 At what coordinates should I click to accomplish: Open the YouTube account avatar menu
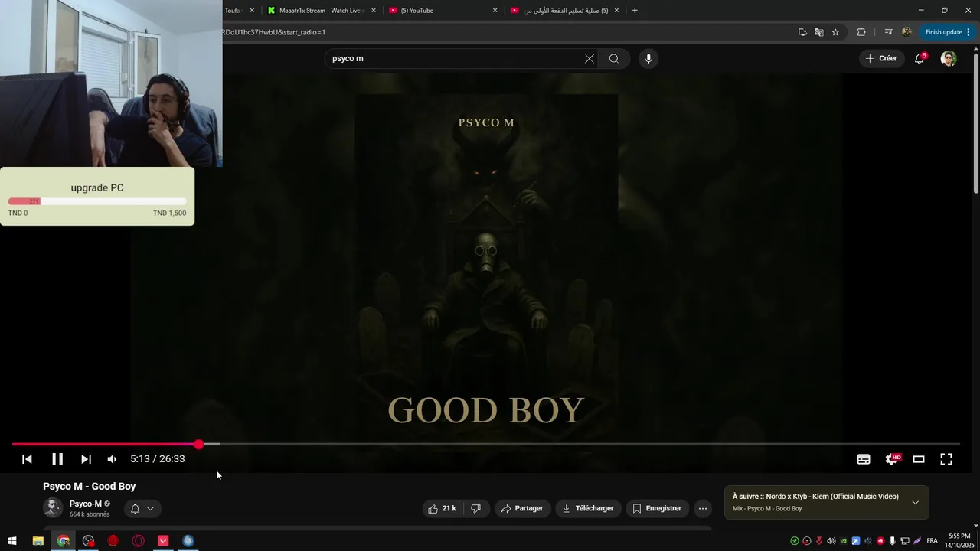[949, 59]
